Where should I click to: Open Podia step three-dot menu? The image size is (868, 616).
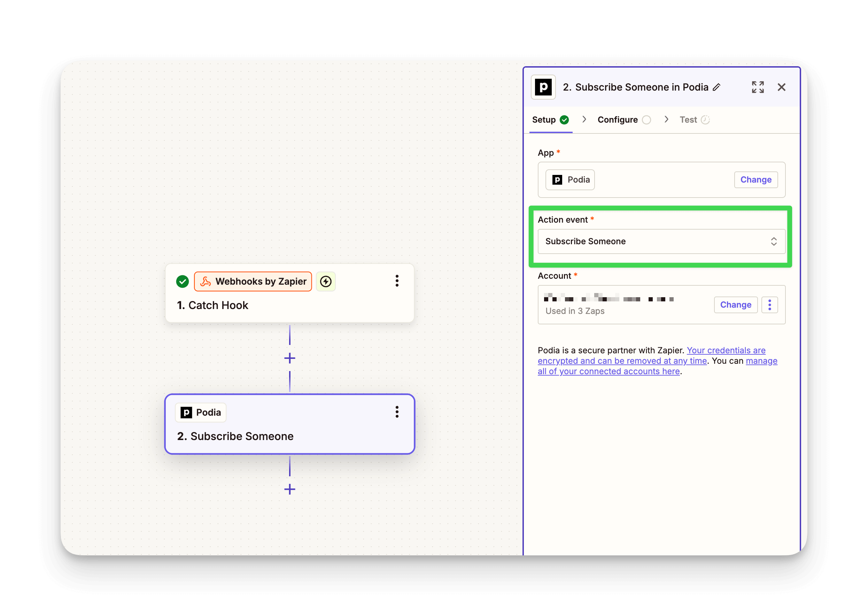coord(397,412)
